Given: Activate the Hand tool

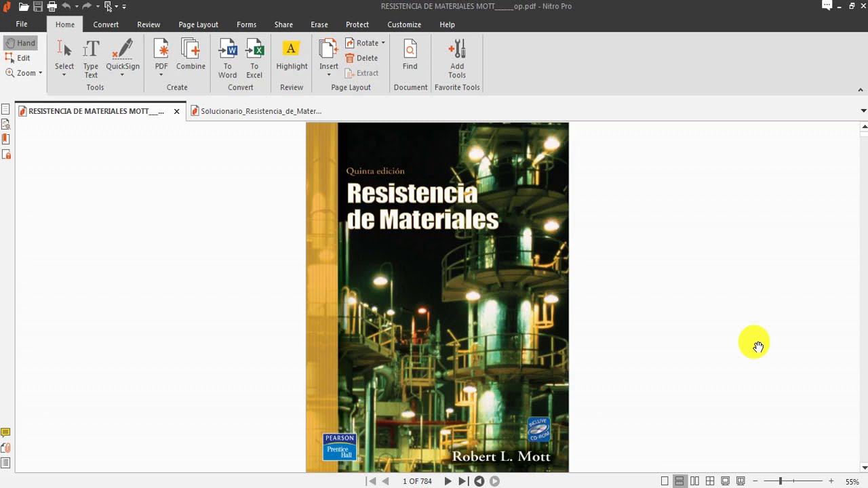Looking at the screenshot, I should click(20, 43).
